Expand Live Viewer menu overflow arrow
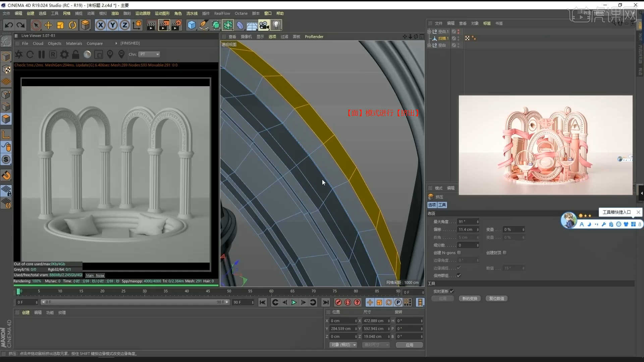This screenshot has width=644, height=362. tap(116, 43)
